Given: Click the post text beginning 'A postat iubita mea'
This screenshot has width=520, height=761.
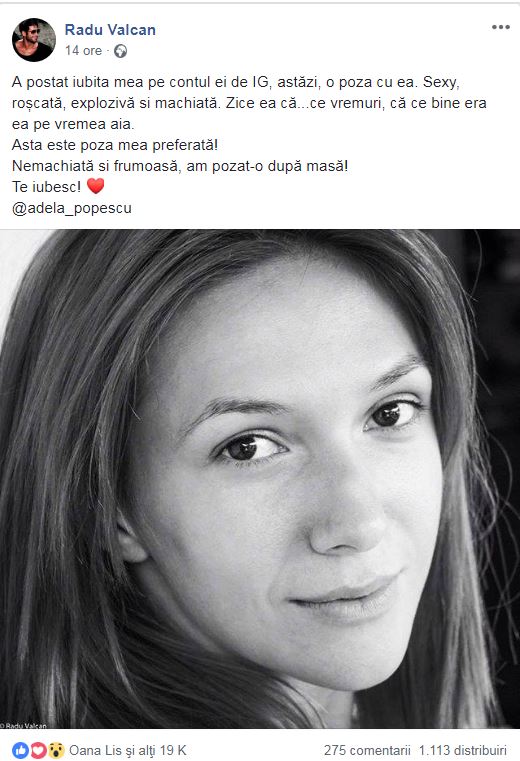Looking at the screenshot, I should [249, 103].
